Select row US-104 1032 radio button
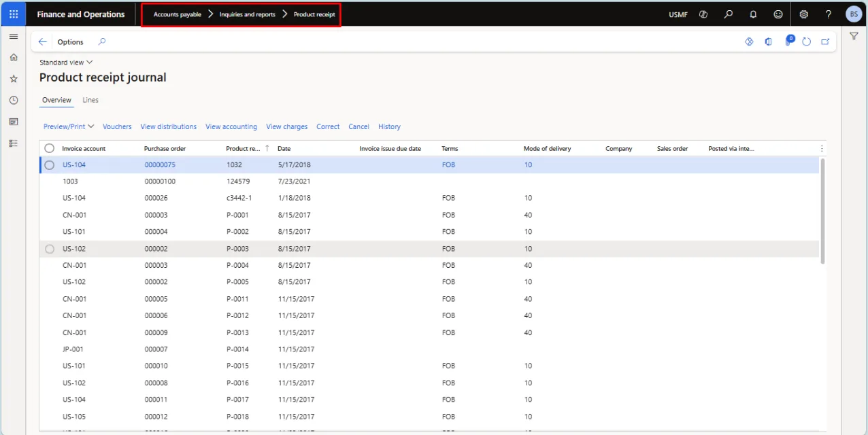The image size is (868, 435). (x=50, y=164)
